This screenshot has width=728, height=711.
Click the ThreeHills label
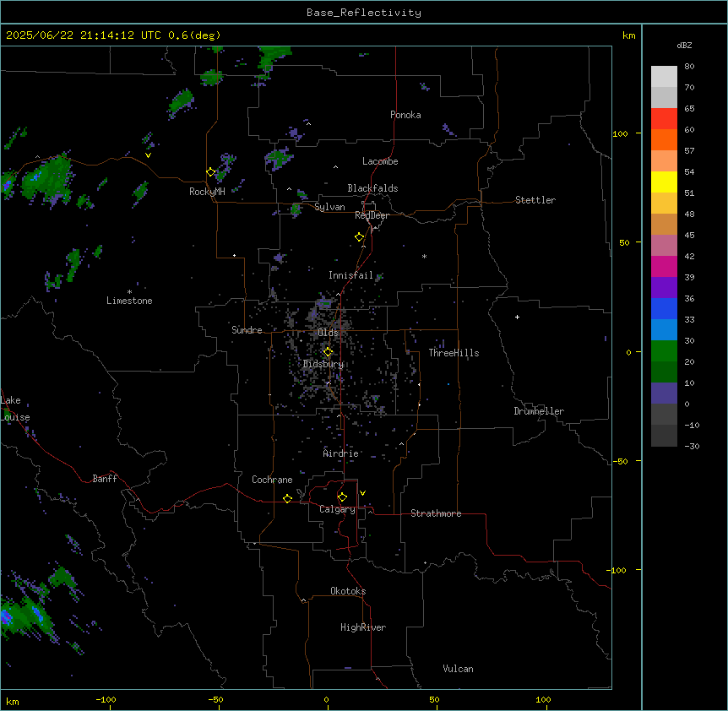454,353
